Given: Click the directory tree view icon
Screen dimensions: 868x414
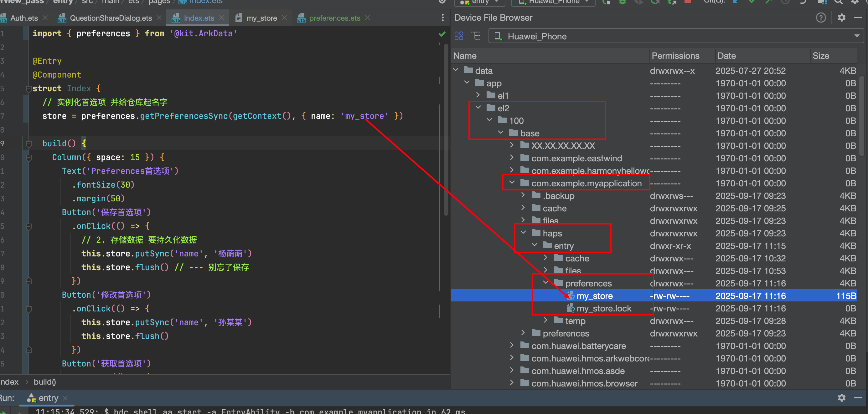Looking at the screenshot, I should pyautogui.click(x=476, y=36).
